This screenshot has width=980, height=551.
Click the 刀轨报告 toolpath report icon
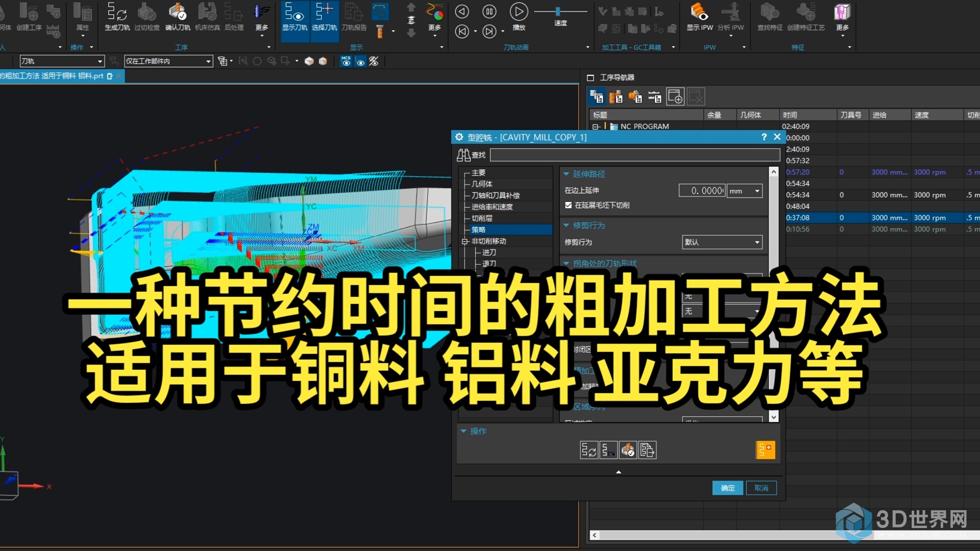click(x=354, y=16)
